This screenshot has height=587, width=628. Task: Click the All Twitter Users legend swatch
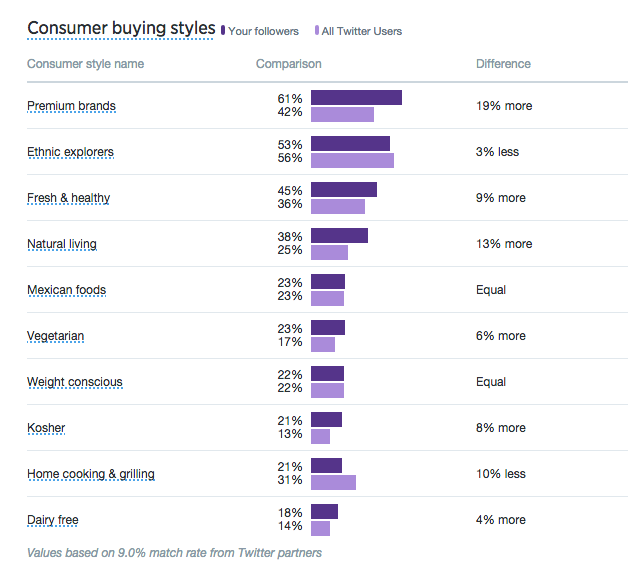317,31
